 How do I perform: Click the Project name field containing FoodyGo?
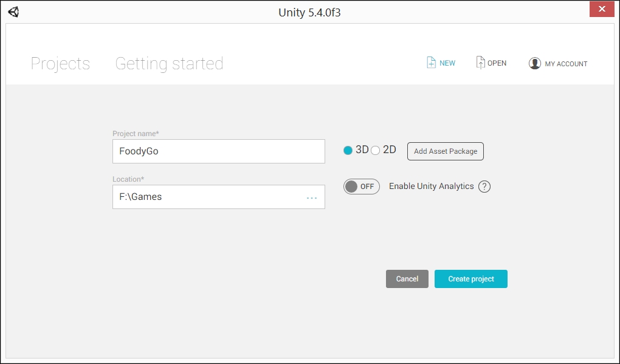click(219, 151)
